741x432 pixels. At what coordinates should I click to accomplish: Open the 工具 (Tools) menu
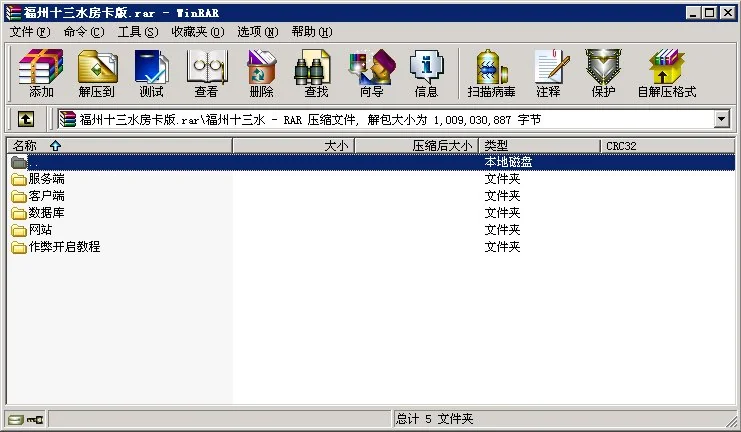[138, 32]
